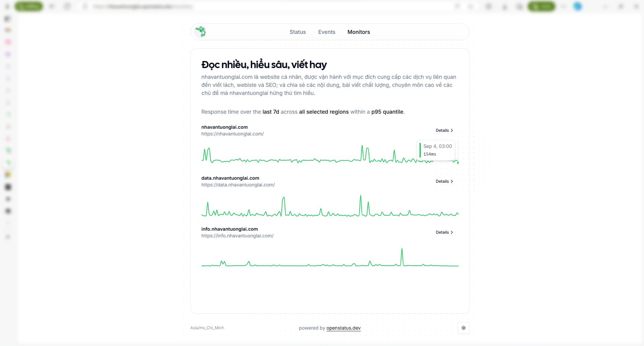Click the 'Sep 4, 03:00' chart tooltip

coord(436,150)
